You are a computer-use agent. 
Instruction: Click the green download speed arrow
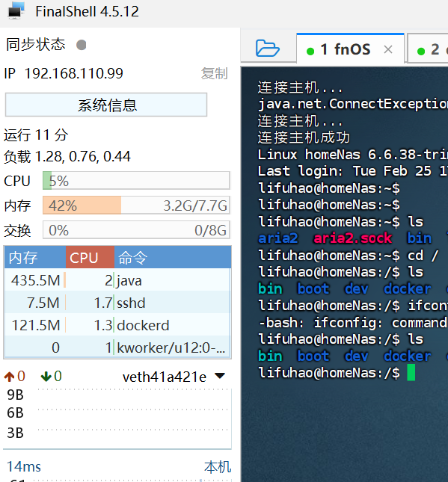[x=46, y=377]
